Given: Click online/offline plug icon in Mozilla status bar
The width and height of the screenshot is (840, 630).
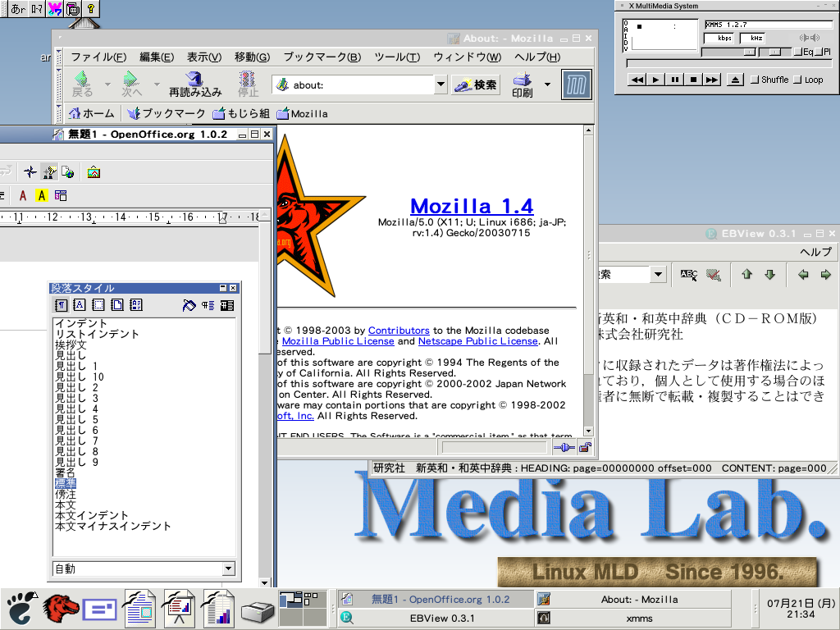Looking at the screenshot, I should pyautogui.click(x=564, y=447).
